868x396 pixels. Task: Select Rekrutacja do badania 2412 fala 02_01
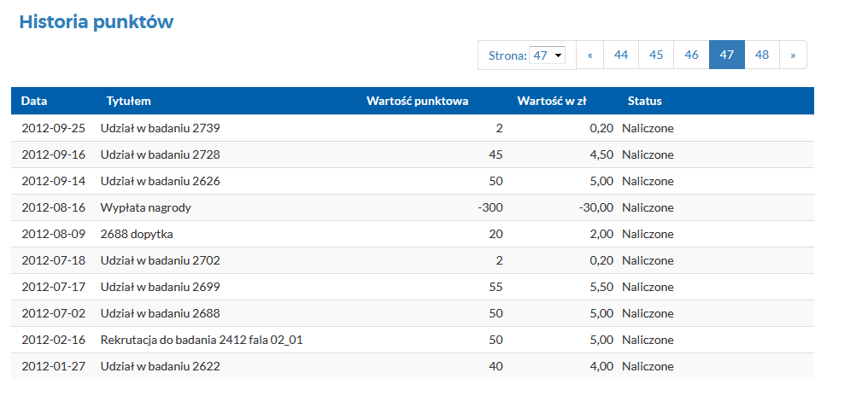202,341
